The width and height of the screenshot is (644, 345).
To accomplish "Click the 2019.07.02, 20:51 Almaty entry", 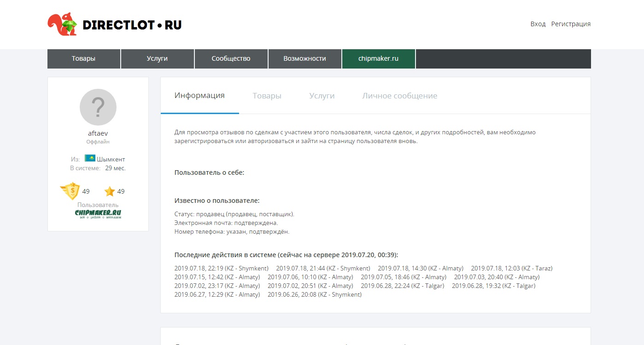I will [310, 286].
